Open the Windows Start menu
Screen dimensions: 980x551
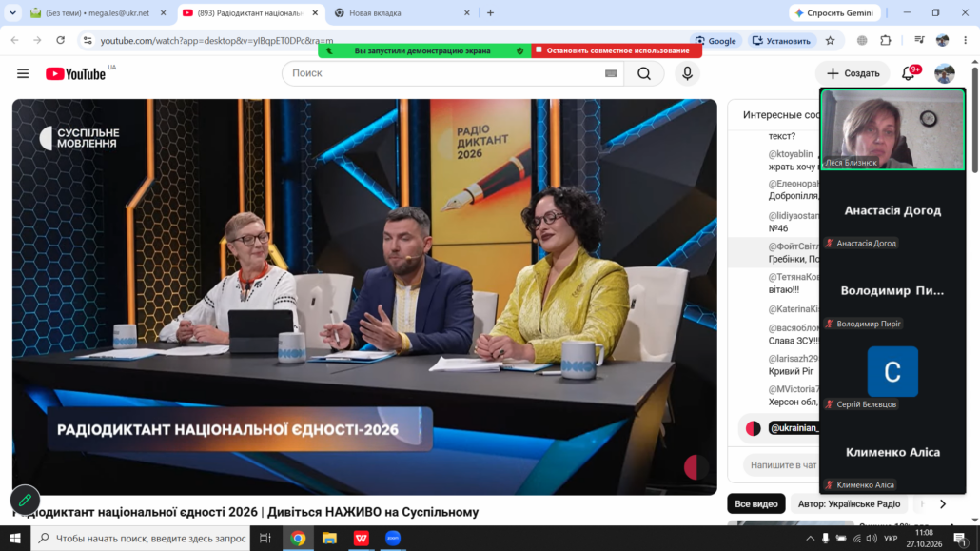[x=15, y=539]
